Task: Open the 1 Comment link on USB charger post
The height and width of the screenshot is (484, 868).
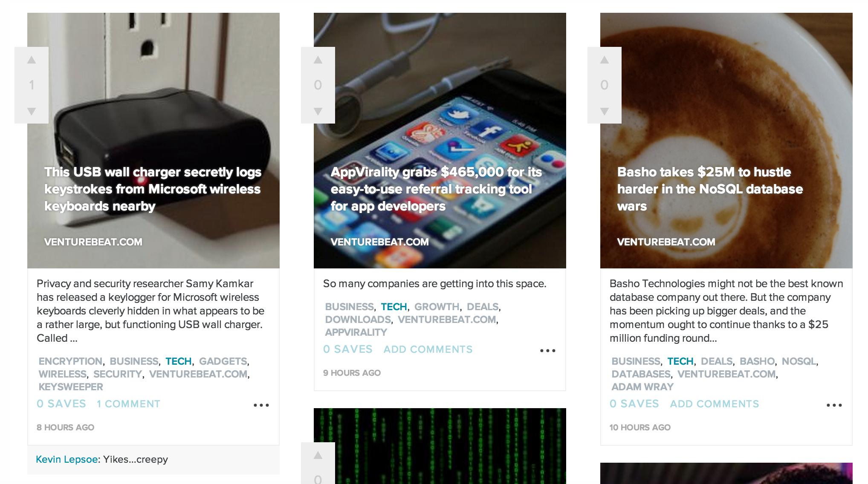Action: [128, 404]
